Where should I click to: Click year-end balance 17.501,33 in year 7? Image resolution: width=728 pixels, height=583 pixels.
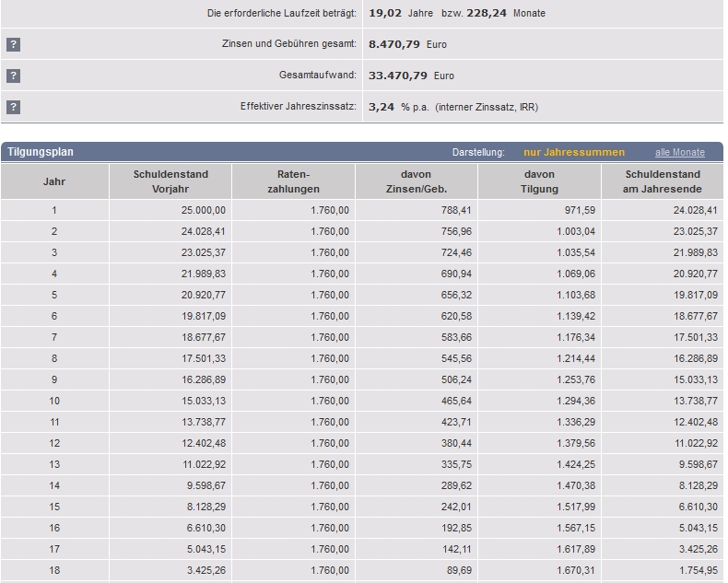tap(696, 337)
